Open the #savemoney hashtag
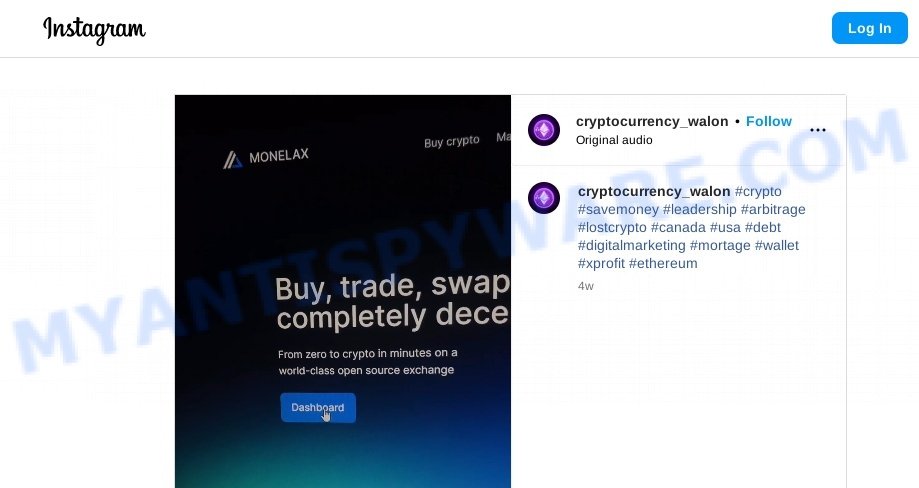Screen dimensions: 919x488 [x=618, y=210]
